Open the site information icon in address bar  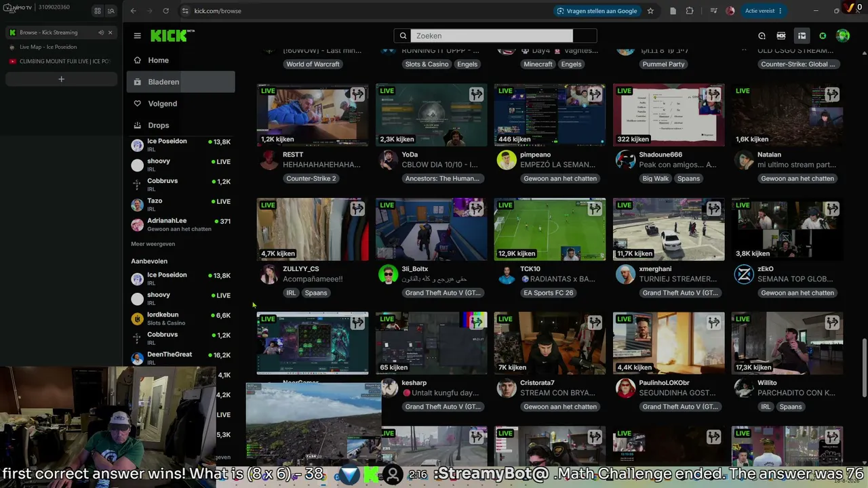[x=185, y=11]
